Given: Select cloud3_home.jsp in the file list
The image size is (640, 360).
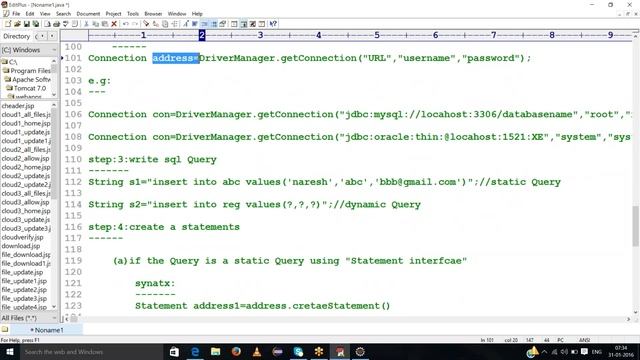Looking at the screenshot, I should (x=26, y=211).
